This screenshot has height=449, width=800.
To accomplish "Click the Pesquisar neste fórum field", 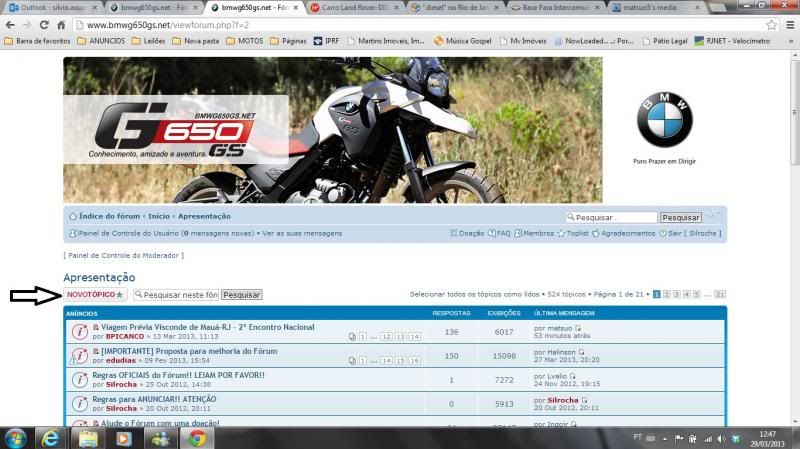I will (x=176, y=294).
